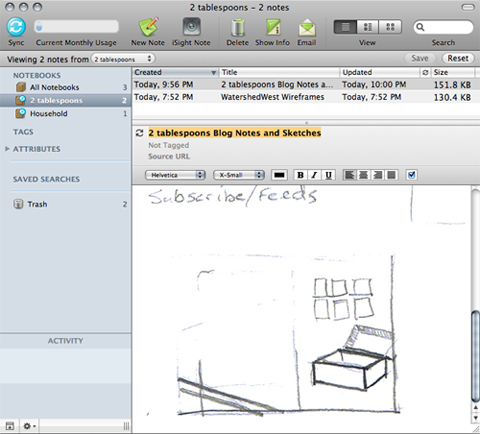
Task: Sort notes by the Title column
Action: [279, 72]
